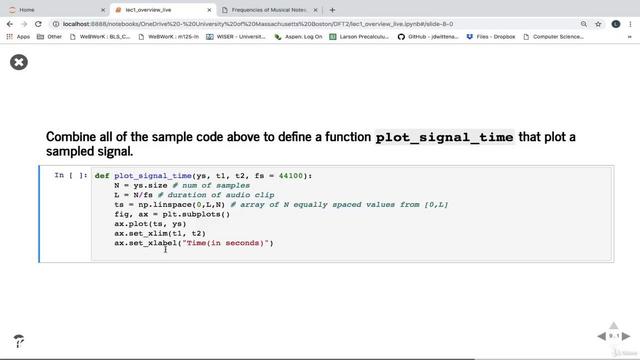Open the WISER - Universit bookmark
The height and width of the screenshot is (360, 640).
(236, 37)
